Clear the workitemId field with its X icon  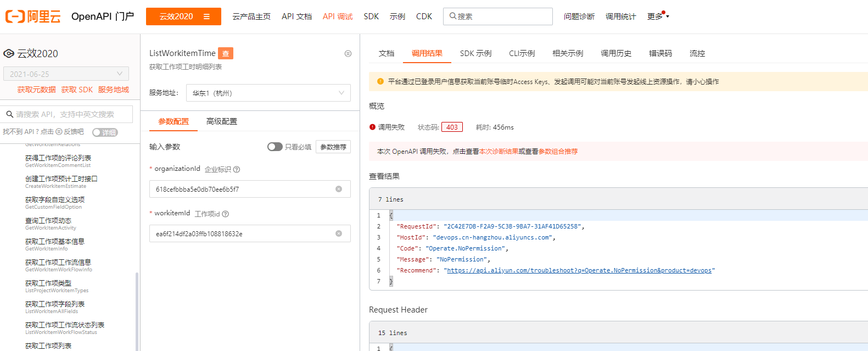tap(339, 233)
